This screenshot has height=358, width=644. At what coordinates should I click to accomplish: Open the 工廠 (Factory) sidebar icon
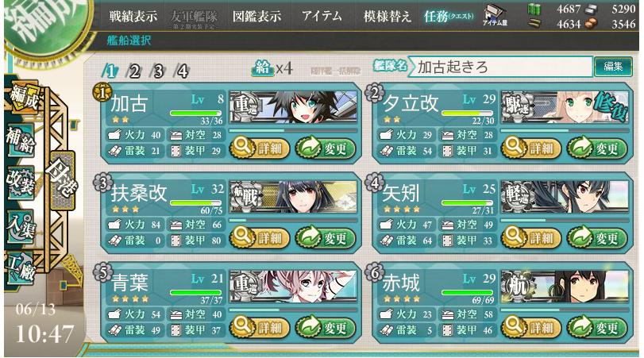[21, 268]
